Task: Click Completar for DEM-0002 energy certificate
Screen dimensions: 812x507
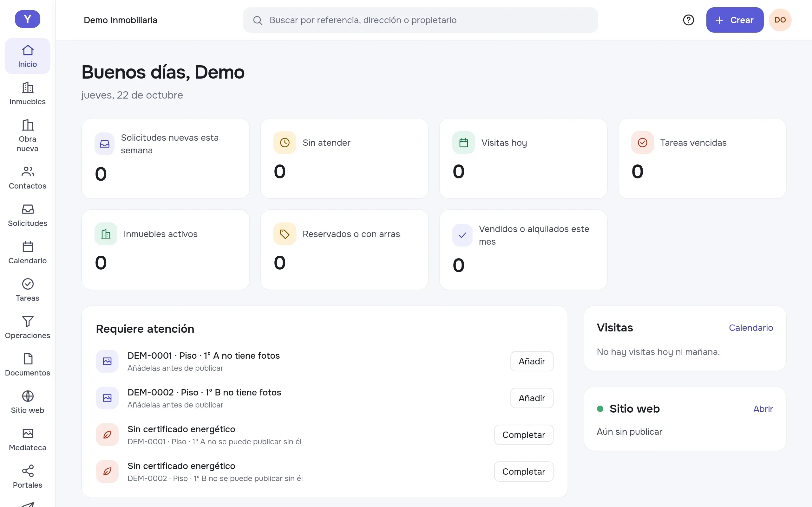Action: coord(523,472)
